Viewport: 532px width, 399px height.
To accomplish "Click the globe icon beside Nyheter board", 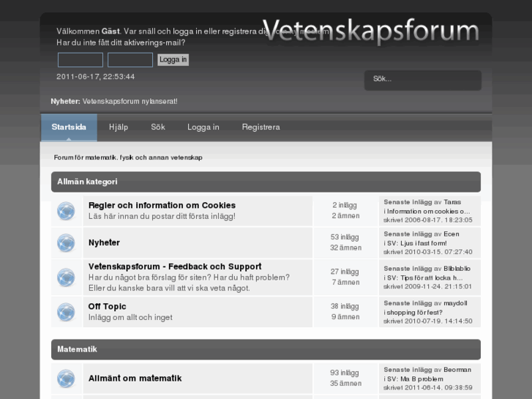I will tap(66, 243).
